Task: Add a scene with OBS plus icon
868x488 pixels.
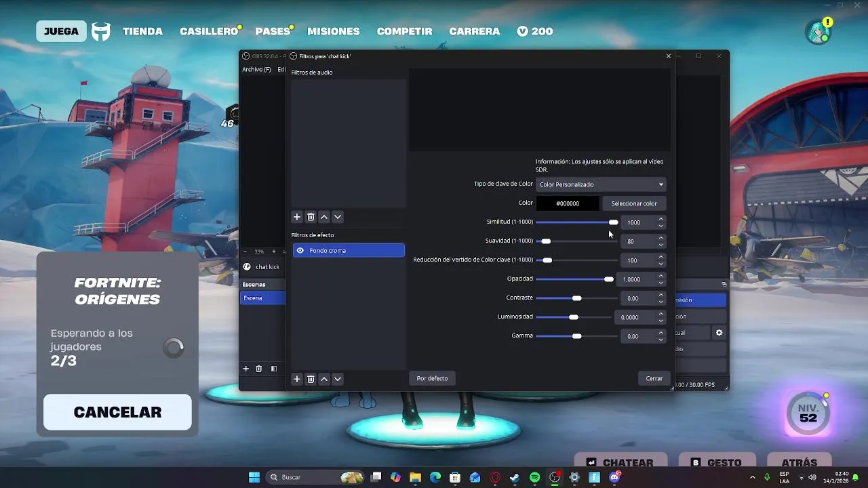Action: [246, 369]
